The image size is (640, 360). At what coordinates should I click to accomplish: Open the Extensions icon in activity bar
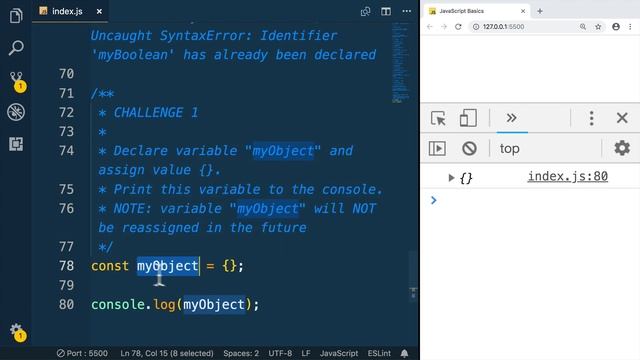pos(16,144)
